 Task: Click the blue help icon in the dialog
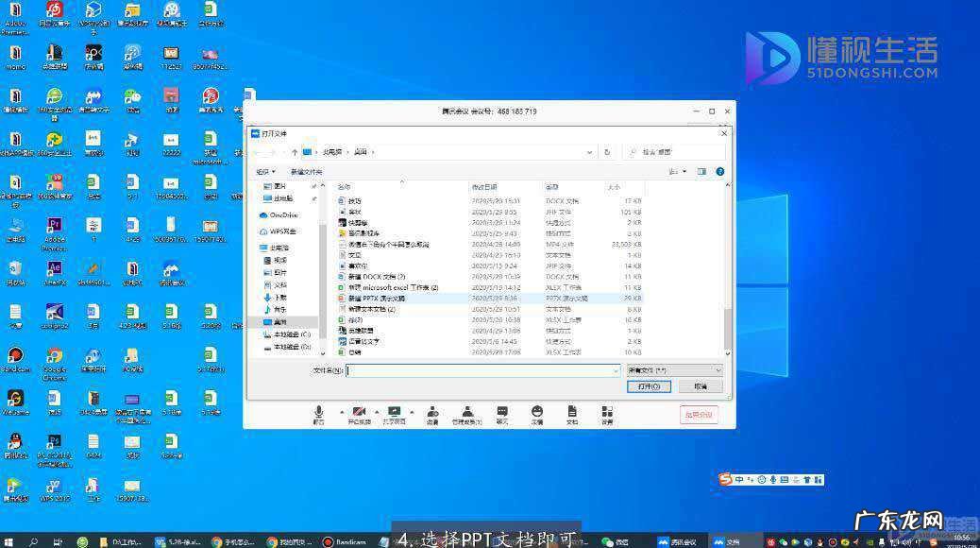point(720,171)
